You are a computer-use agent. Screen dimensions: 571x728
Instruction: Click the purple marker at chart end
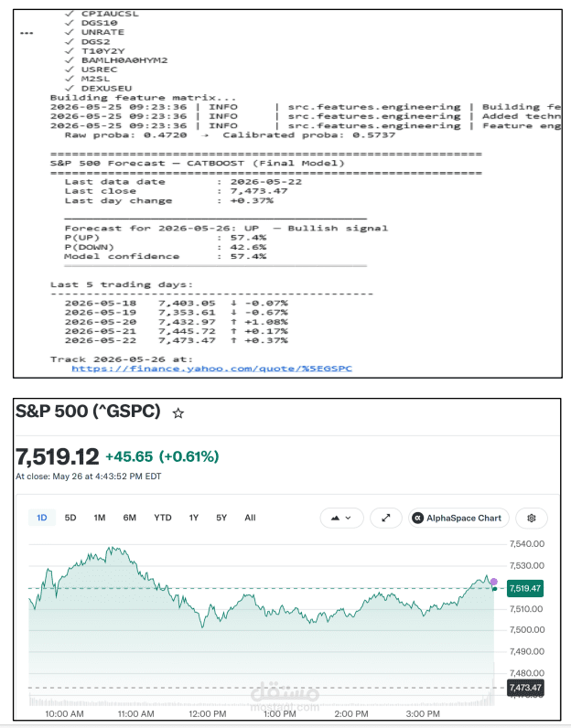pyautogui.click(x=494, y=582)
